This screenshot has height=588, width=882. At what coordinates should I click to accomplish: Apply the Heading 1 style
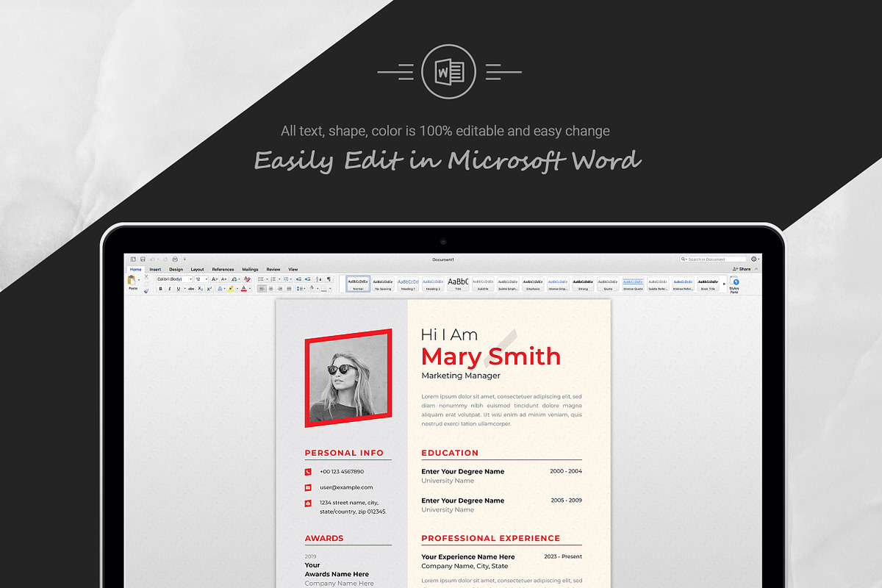click(407, 284)
